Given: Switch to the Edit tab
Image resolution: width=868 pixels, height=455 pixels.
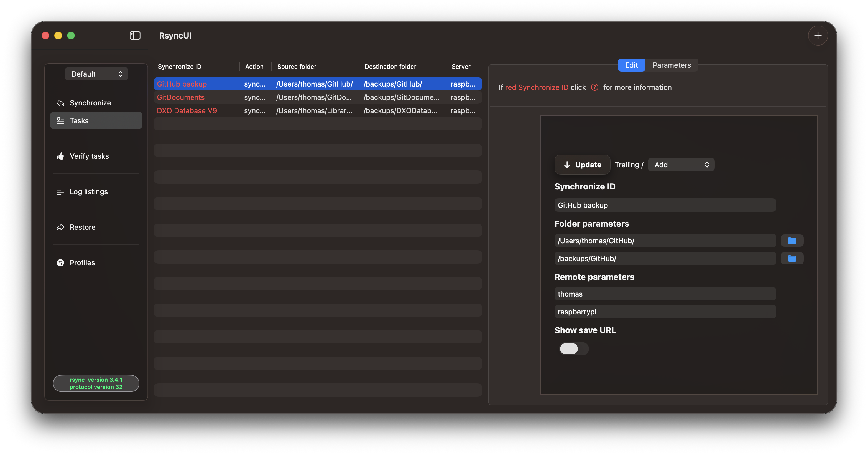Looking at the screenshot, I should [x=631, y=65].
